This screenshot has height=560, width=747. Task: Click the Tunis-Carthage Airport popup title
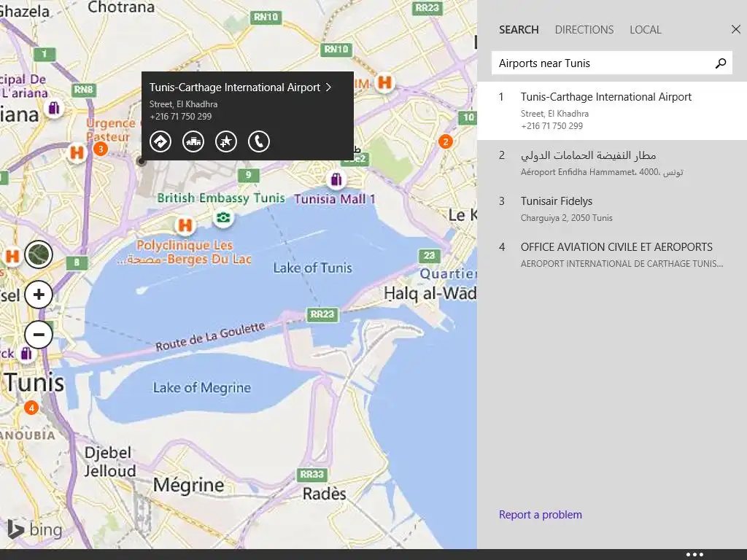click(235, 87)
